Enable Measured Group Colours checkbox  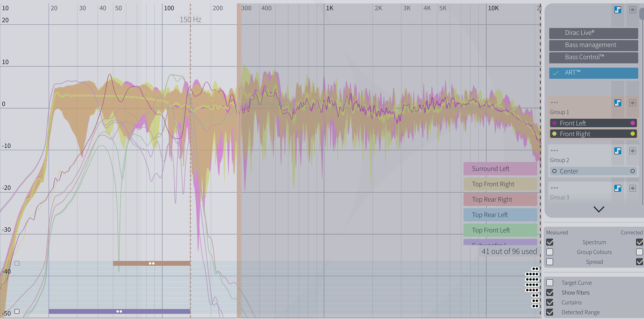[550, 252]
